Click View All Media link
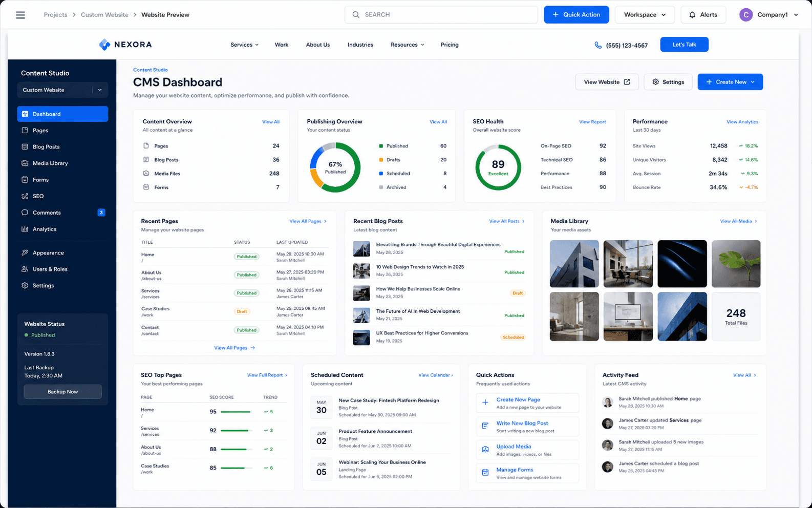Viewport: 812px width, 508px height. (x=738, y=221)
